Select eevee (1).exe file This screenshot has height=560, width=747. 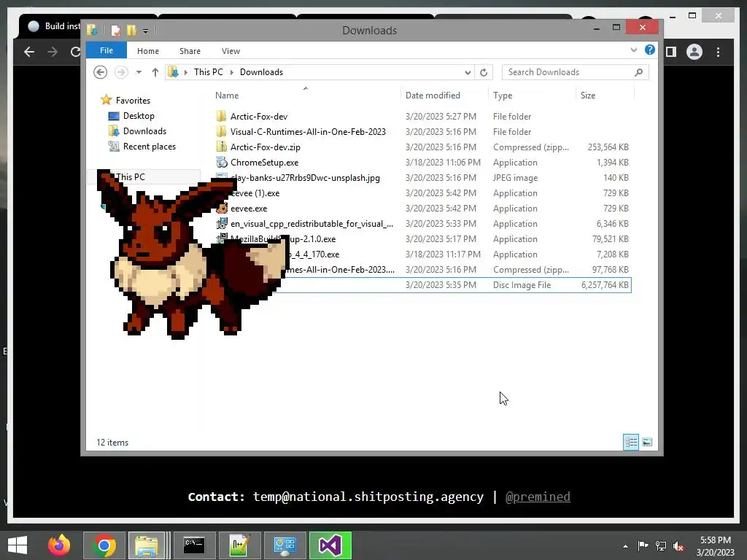pyautogui.click(x=255, y=192)
